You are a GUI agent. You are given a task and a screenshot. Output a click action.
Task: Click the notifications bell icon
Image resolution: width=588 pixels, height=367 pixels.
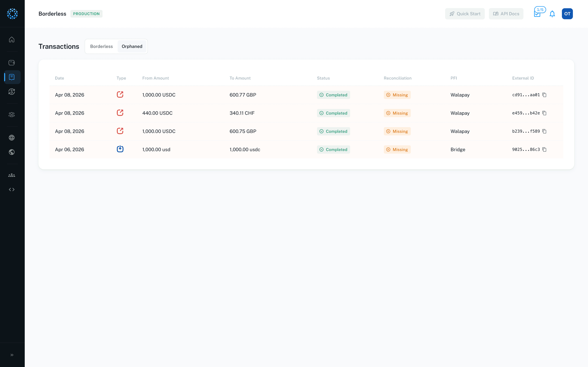[552, 14]
